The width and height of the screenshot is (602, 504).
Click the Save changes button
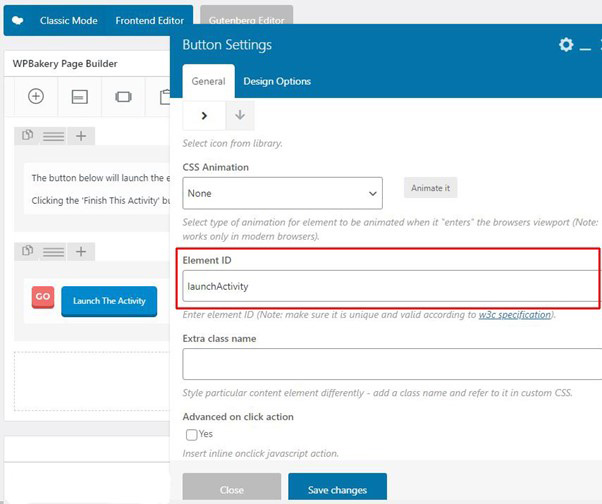point(337,489)
